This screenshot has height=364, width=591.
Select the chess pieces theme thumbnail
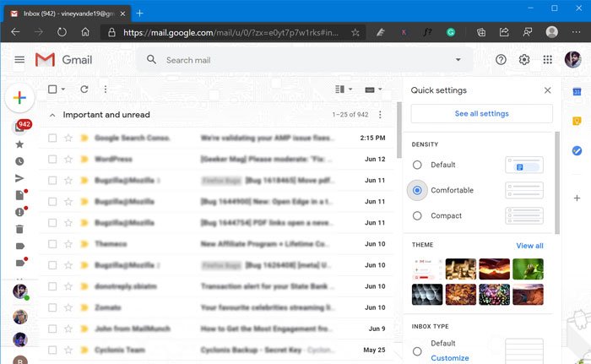461,269
